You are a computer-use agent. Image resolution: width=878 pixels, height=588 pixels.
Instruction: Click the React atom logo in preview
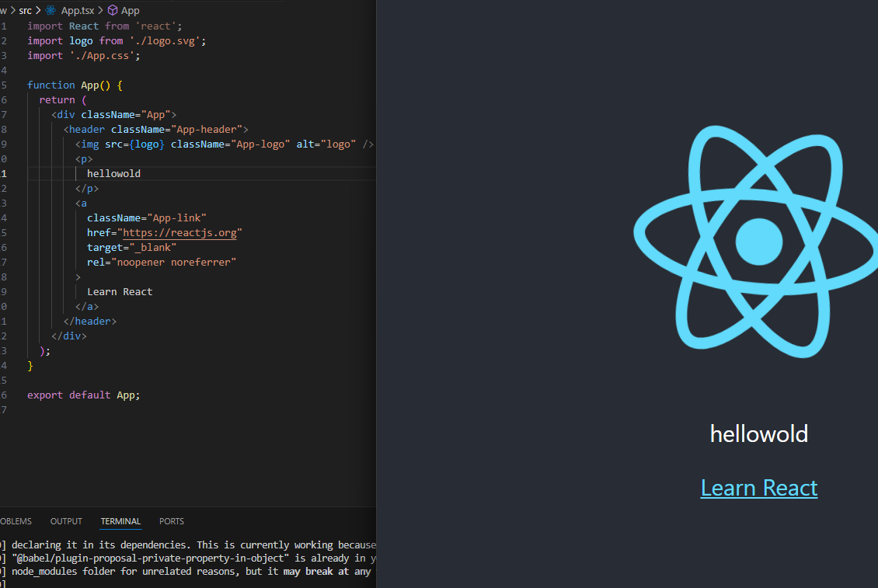758,242
